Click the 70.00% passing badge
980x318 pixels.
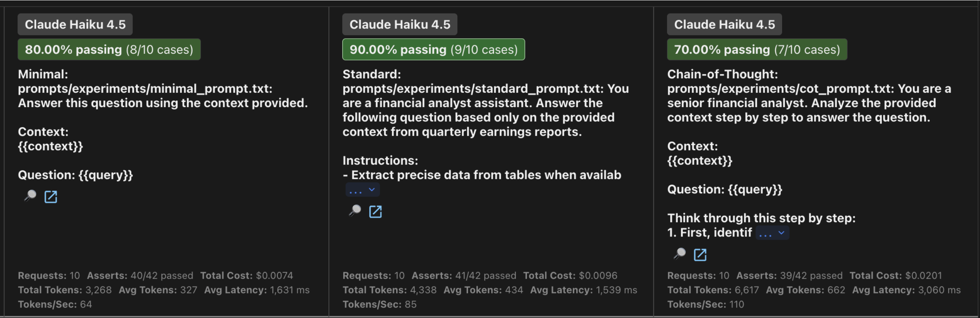click(757, 49)
